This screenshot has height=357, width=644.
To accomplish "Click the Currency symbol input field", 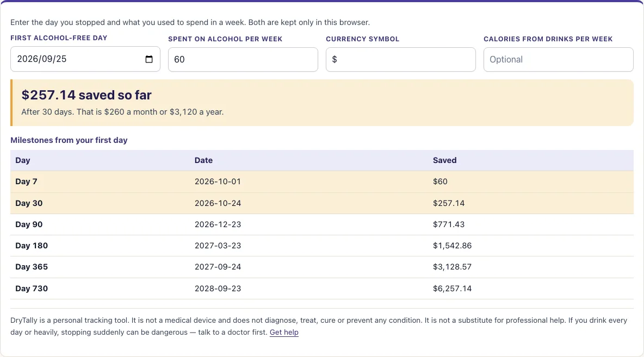I will [400, 60].
